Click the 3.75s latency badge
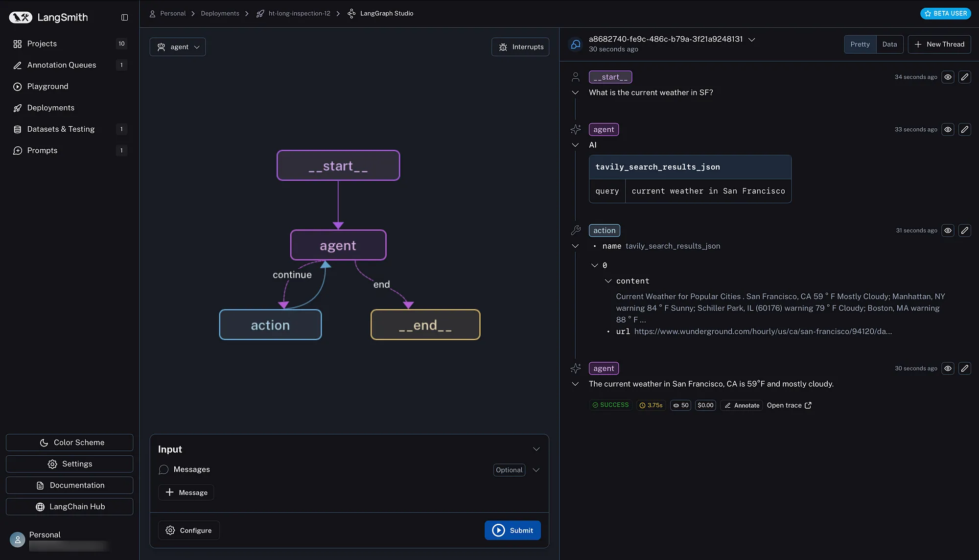This screenshot has height=560, width=979. click(651, 405)
